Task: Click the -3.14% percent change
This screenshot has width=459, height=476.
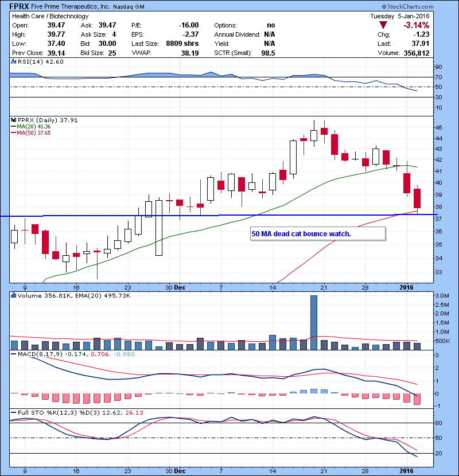Action: [417, 25]
